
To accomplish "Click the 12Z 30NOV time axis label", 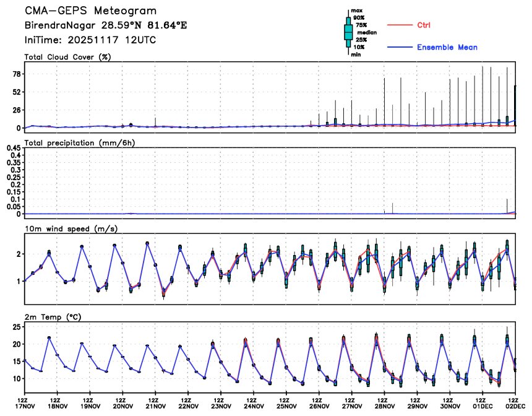I will (450, 404).
